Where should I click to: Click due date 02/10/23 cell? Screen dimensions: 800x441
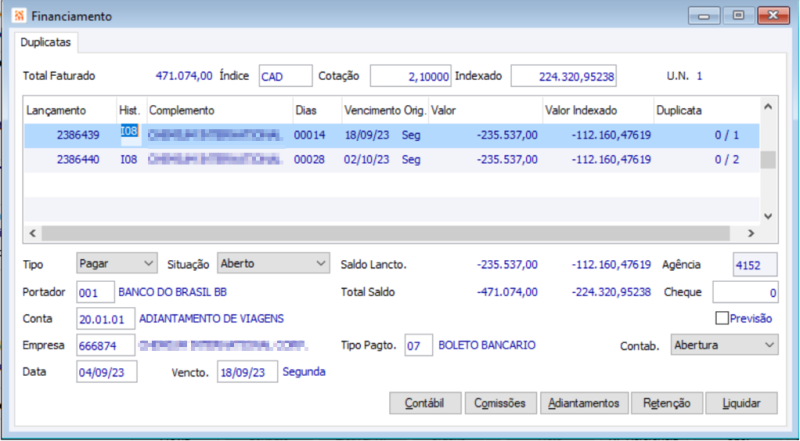pos(366,160)
